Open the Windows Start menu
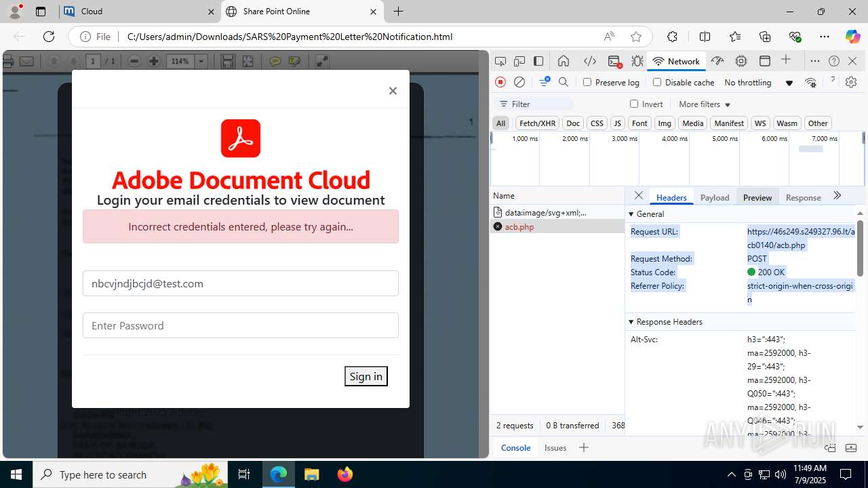 [16, 474]
